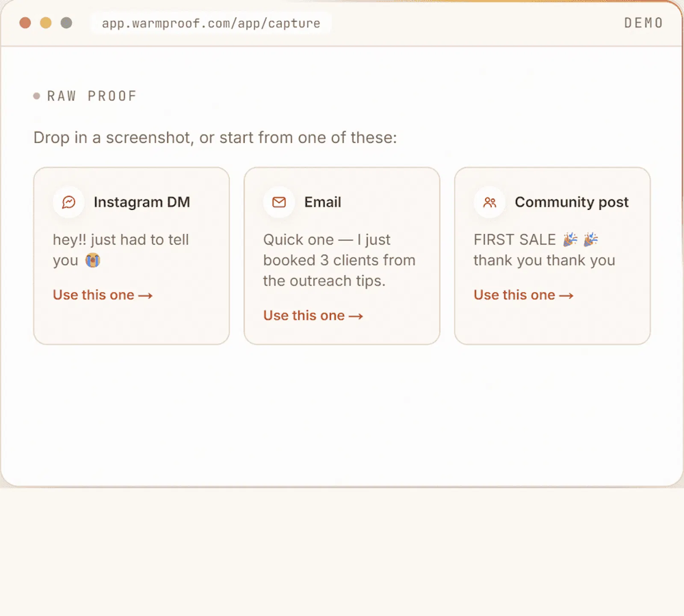Use the Email sample
The width and height of the screenshot is (684, 616).
coord(313,315)
